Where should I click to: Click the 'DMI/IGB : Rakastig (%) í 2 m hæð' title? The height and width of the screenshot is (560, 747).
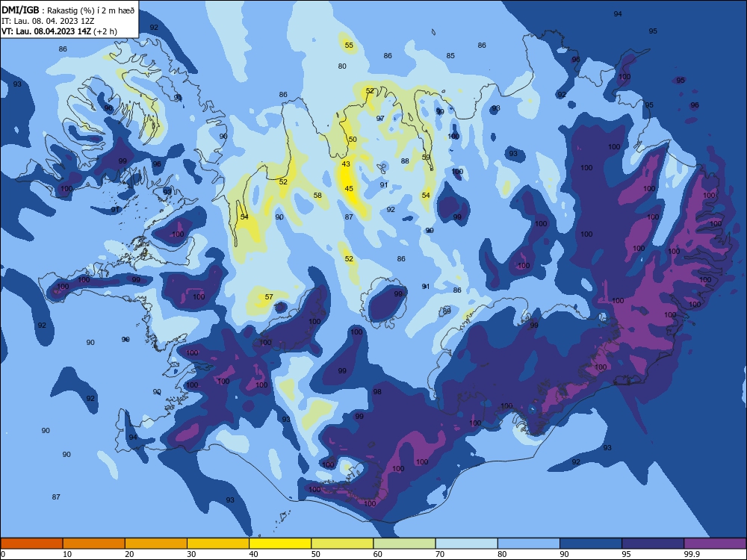coord(68,10)
